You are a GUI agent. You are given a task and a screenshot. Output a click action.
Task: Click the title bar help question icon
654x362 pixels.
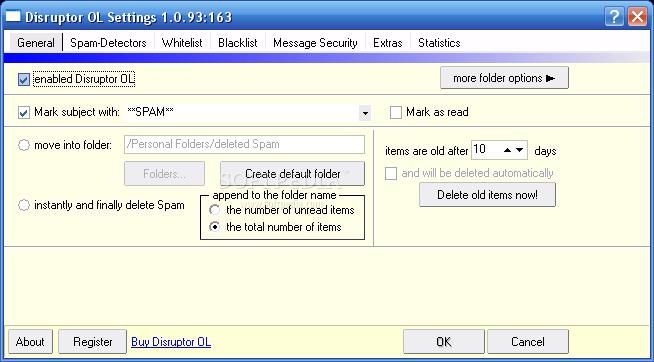pos(614,17)
